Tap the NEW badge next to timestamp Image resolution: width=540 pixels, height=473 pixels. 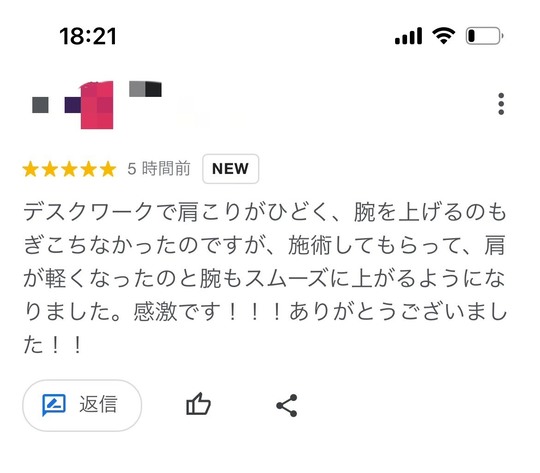[x=230, y=169]
